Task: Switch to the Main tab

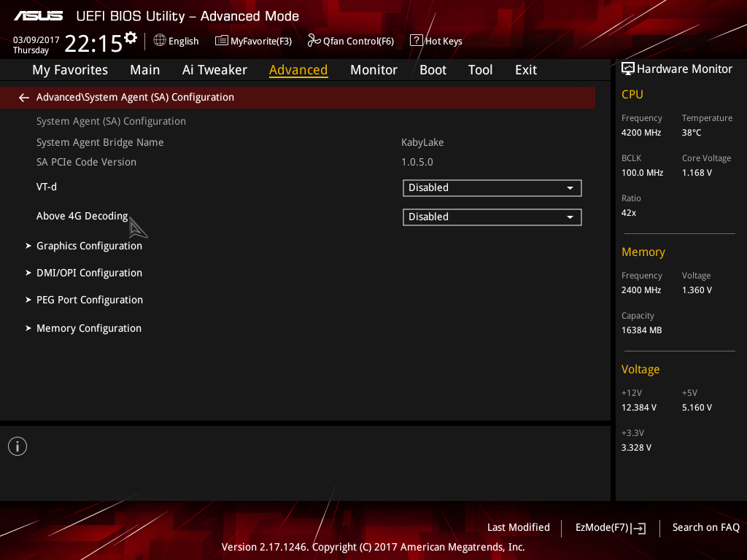Action: 145,70
